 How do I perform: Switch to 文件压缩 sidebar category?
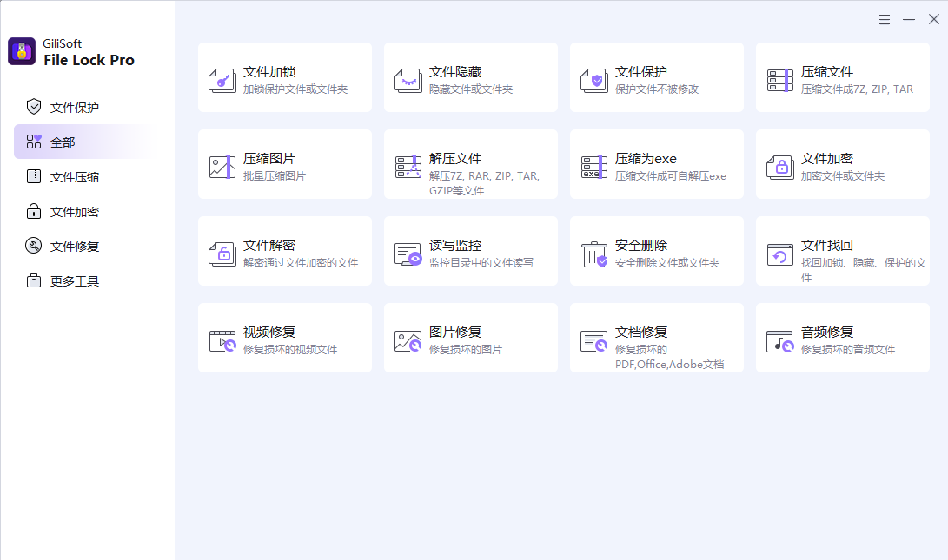pos(75,177)
